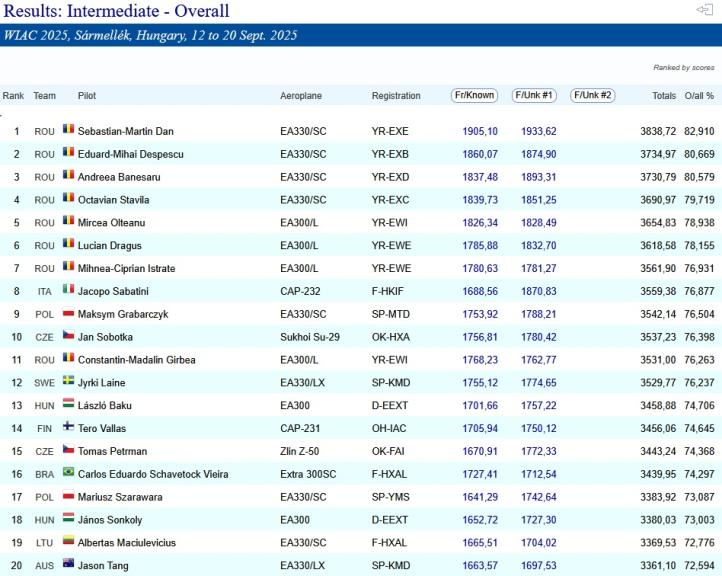Select pilot name Andreea Banesaru
Image resolution: width=722 pixels, height=576 pixels.
click(122, 177)
